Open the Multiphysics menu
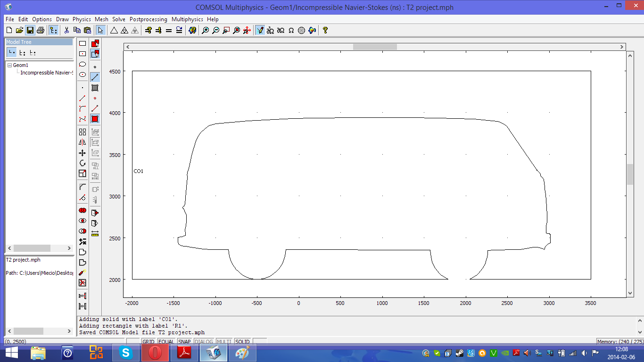 click(x=187, y=19)
